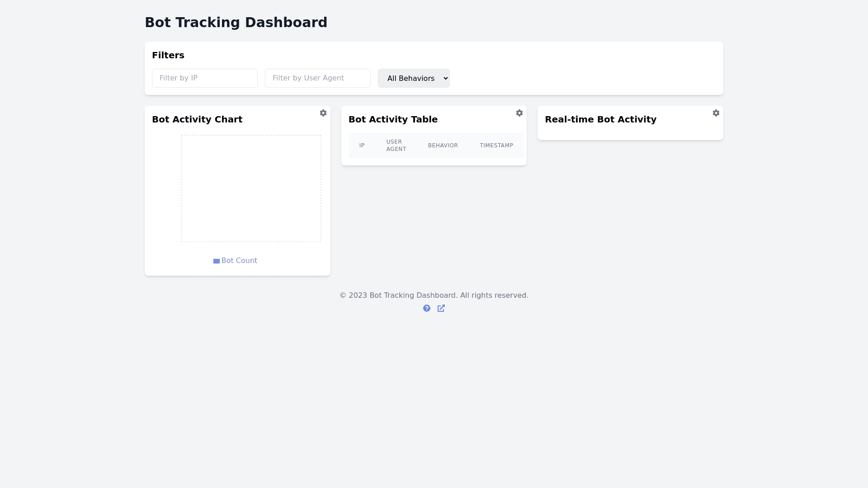Click the User Agent column header

tap(396, 145)
